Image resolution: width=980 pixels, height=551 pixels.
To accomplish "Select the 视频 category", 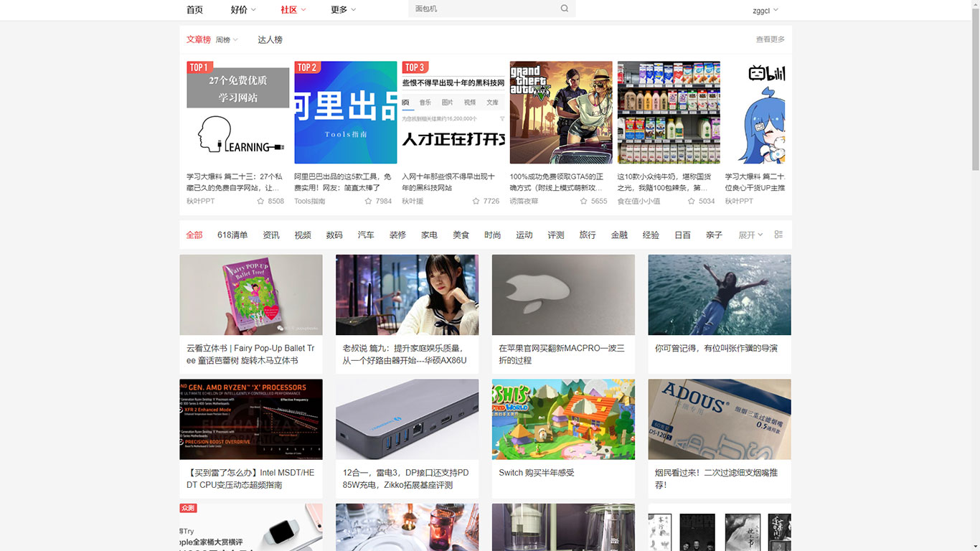I will tap(303, 235).
